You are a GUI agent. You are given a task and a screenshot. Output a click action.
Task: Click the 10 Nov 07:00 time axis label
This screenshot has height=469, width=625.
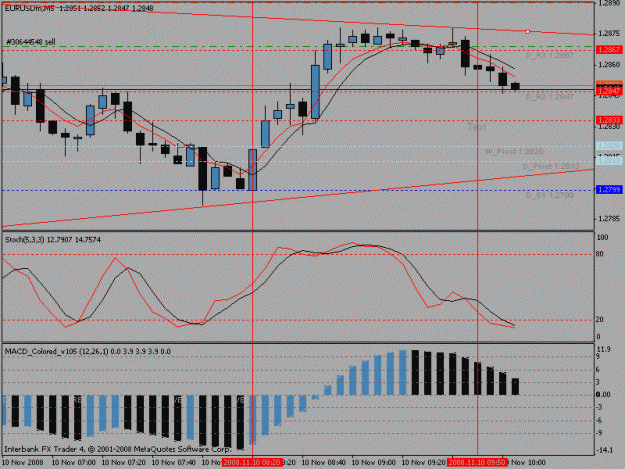click(74, 463)
